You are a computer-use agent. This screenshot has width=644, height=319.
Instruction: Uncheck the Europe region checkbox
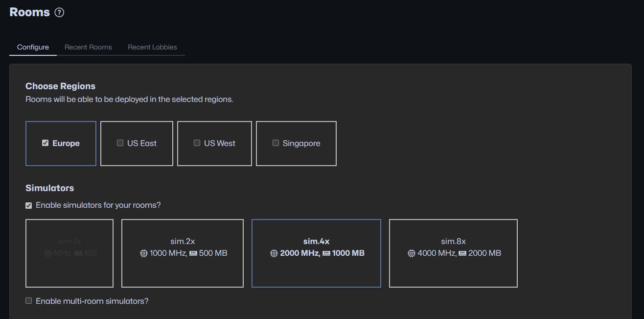click(46, 143)
